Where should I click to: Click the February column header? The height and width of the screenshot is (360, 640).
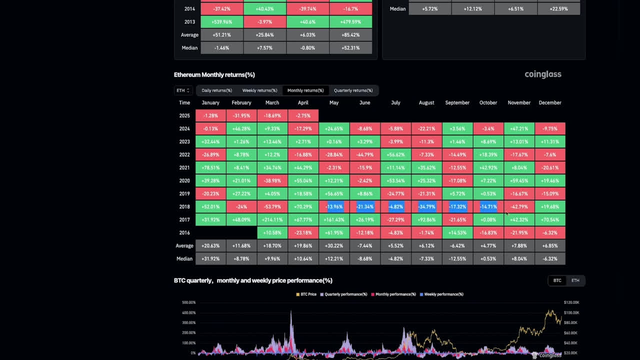pos(241,103)
